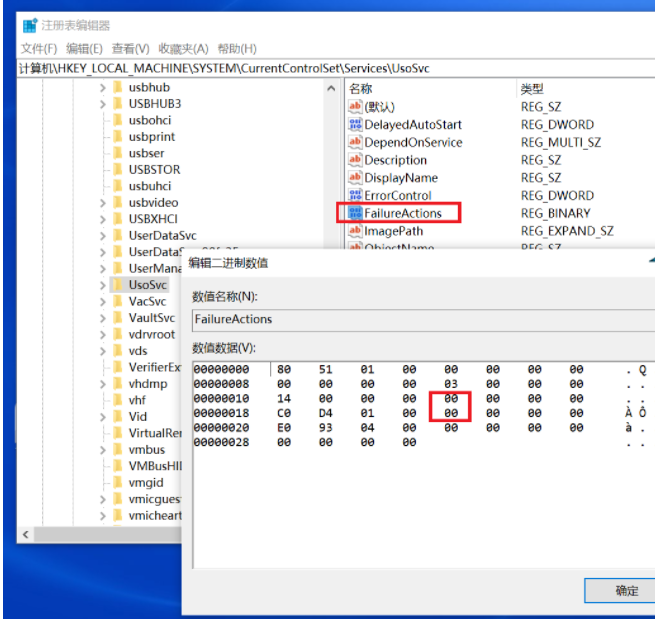Select the UserDataSvc tree key
This screenshot has height=619, width=655.
(x=162, y=236)
